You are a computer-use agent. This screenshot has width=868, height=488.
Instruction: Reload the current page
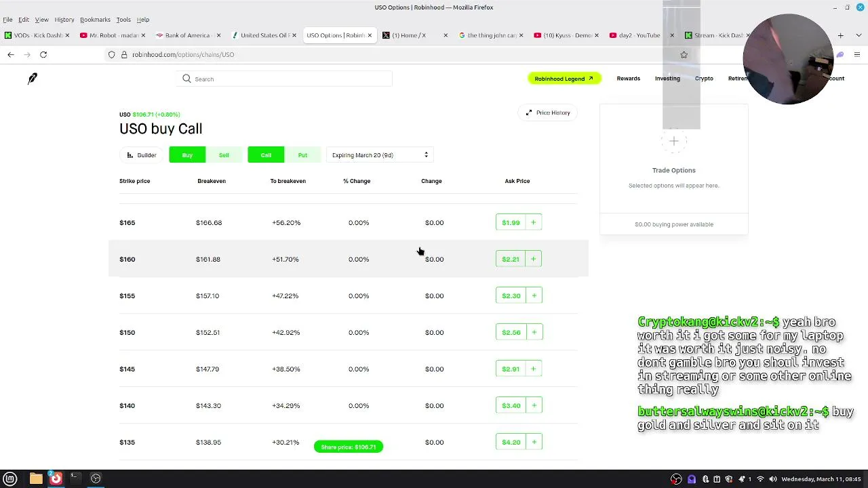click(x=43, y=54)
